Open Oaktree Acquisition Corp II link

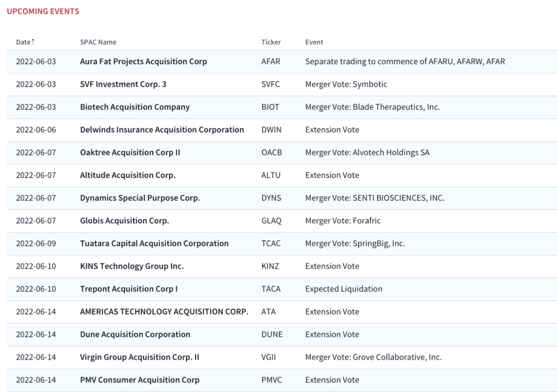click(130, 152)
